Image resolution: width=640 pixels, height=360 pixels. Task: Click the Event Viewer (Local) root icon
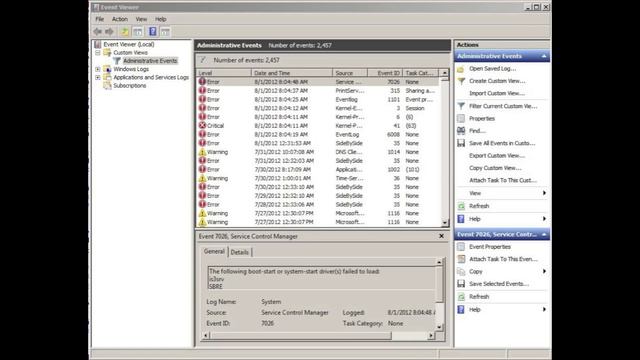click(98, 44)
